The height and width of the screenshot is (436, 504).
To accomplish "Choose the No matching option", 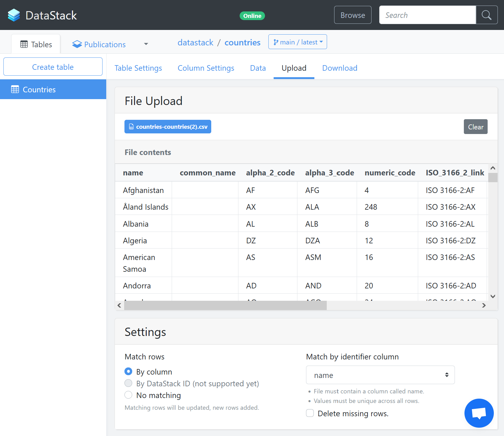I will click(x=128, y=395).
